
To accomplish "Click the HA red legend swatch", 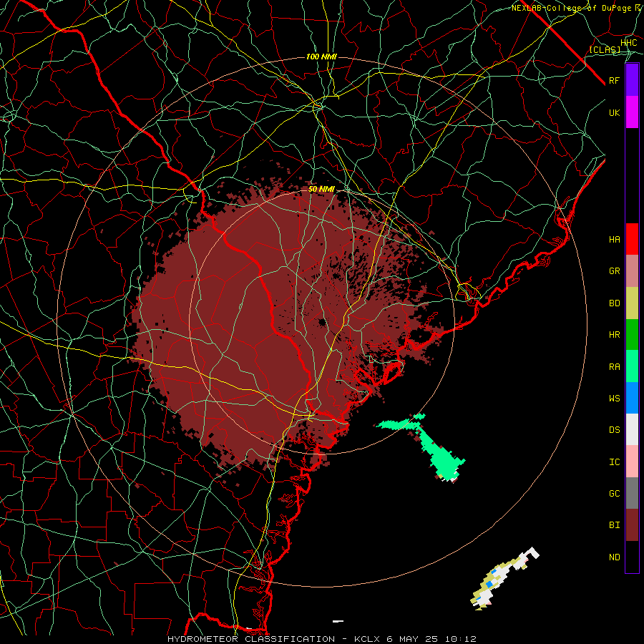I will pyautogui.click(x=632, y=239).
